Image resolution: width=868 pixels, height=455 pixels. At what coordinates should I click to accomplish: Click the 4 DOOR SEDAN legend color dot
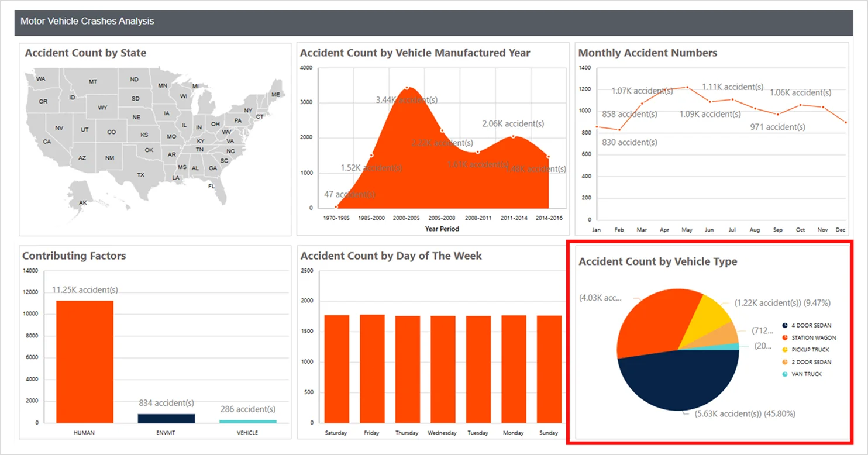click(784, 325)
